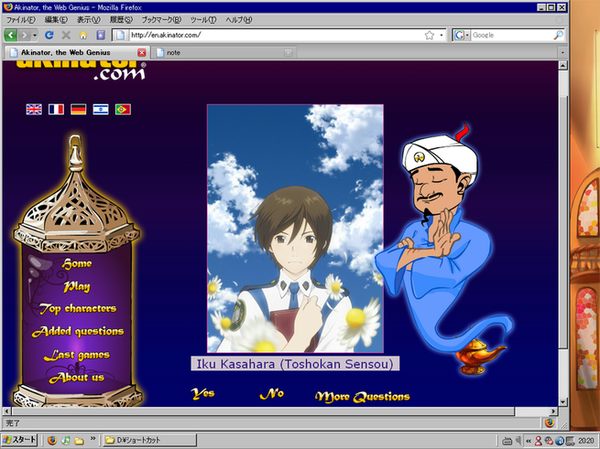
Task: Click the stop loading X icon
Action: point(66,35)
